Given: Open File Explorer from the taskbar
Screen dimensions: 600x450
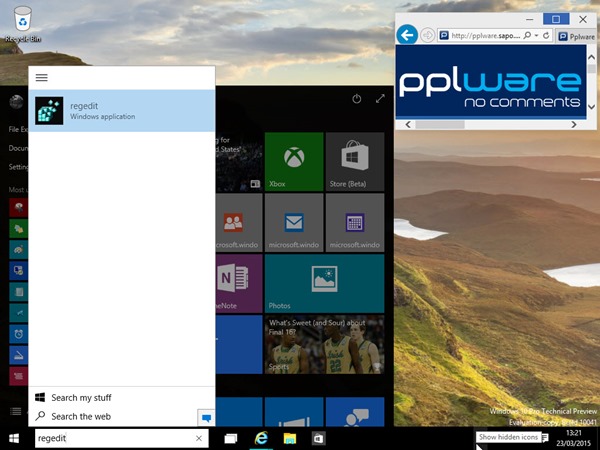Looking at the screenshot, I should coord(290,439).
